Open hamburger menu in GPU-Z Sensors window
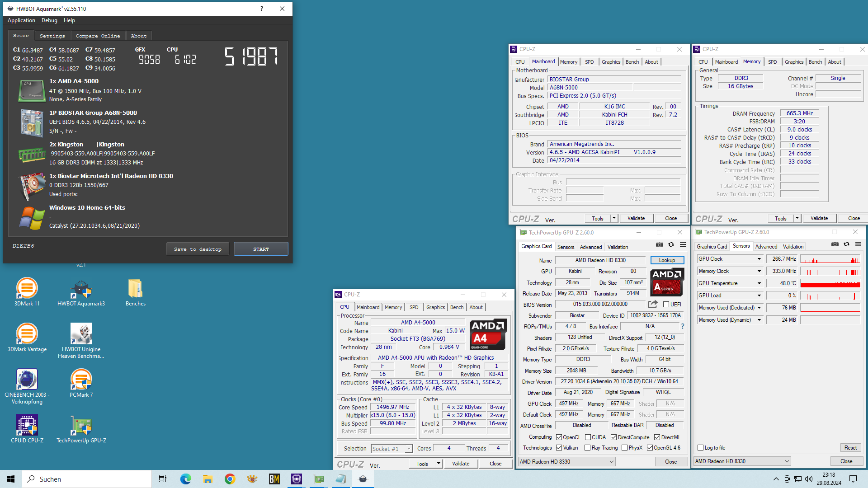 [858, 244]
